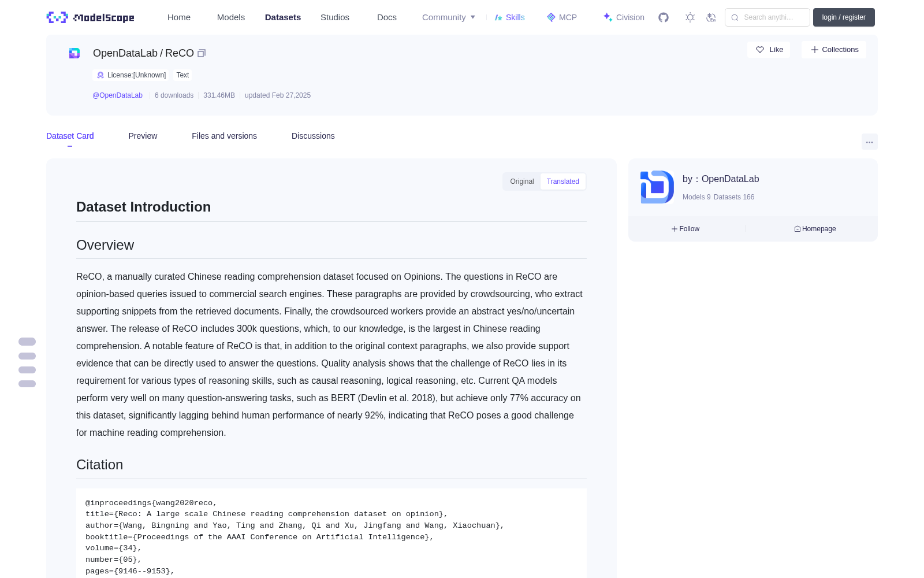924x578 pixels.
Task: Add the dataset to Collections
Action: tap(834, 50)
